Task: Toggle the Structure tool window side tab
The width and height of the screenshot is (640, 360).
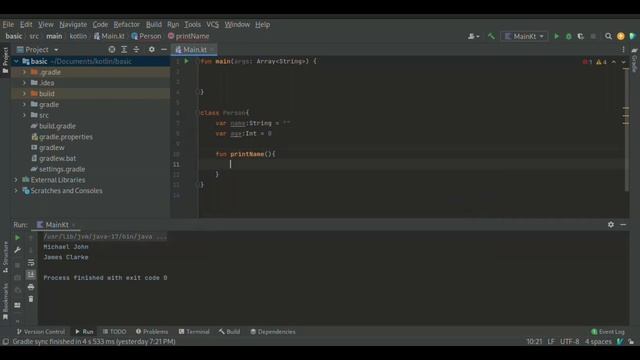Action: tap(5, 257)
